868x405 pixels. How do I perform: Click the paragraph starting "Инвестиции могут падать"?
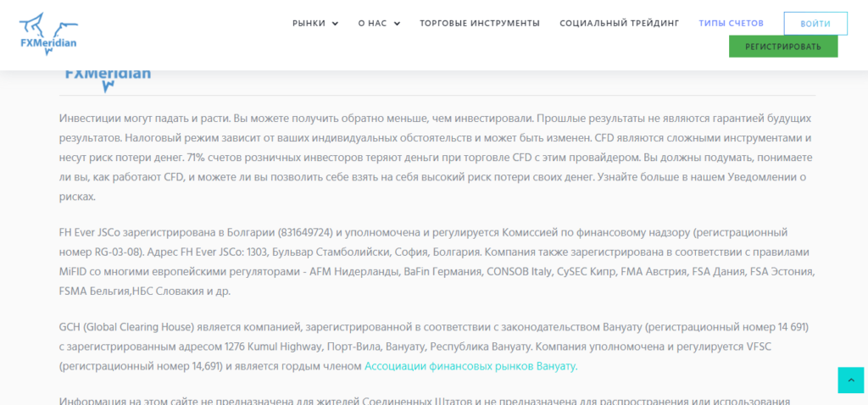point(437,158)
